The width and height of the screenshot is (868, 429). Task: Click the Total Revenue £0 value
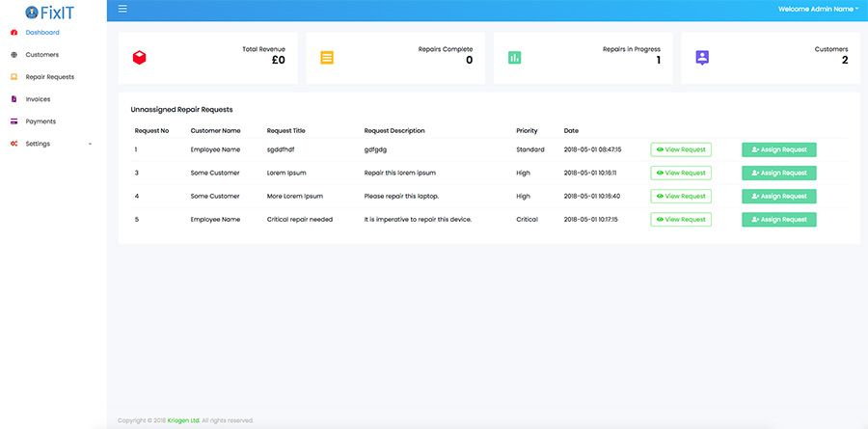279,61
